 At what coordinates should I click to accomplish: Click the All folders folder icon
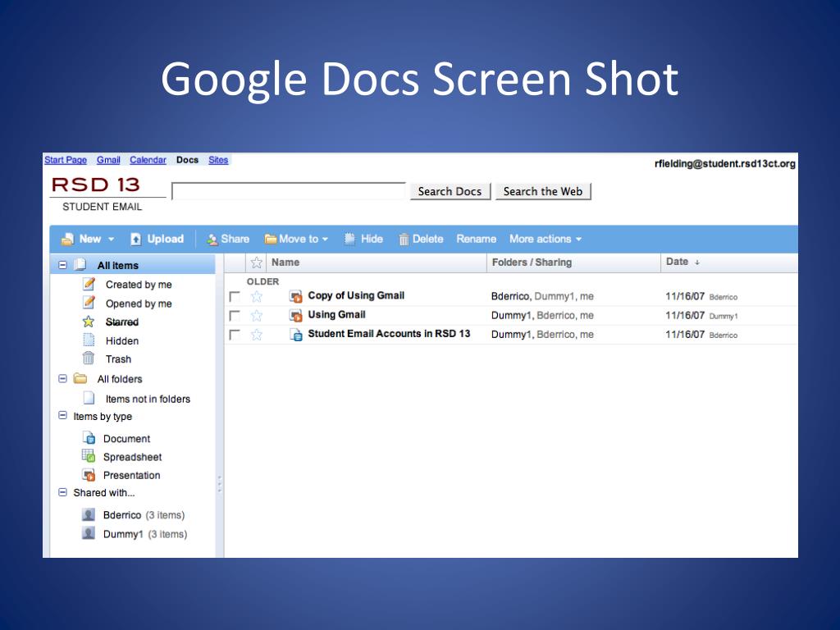click(80, 378)
